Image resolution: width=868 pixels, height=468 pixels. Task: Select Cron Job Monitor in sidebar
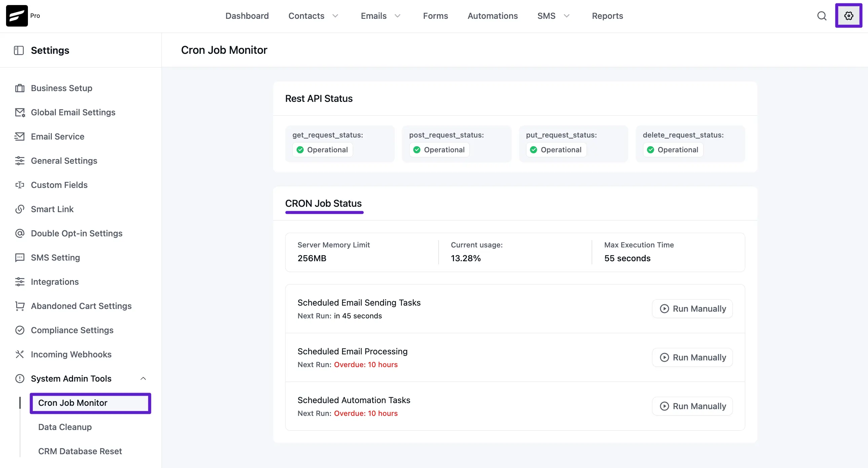click(90, 403)
